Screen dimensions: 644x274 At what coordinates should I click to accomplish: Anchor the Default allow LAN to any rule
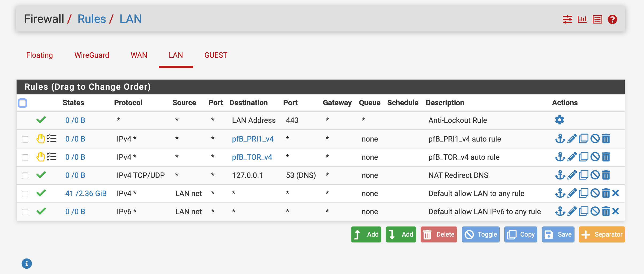point(560,193)
